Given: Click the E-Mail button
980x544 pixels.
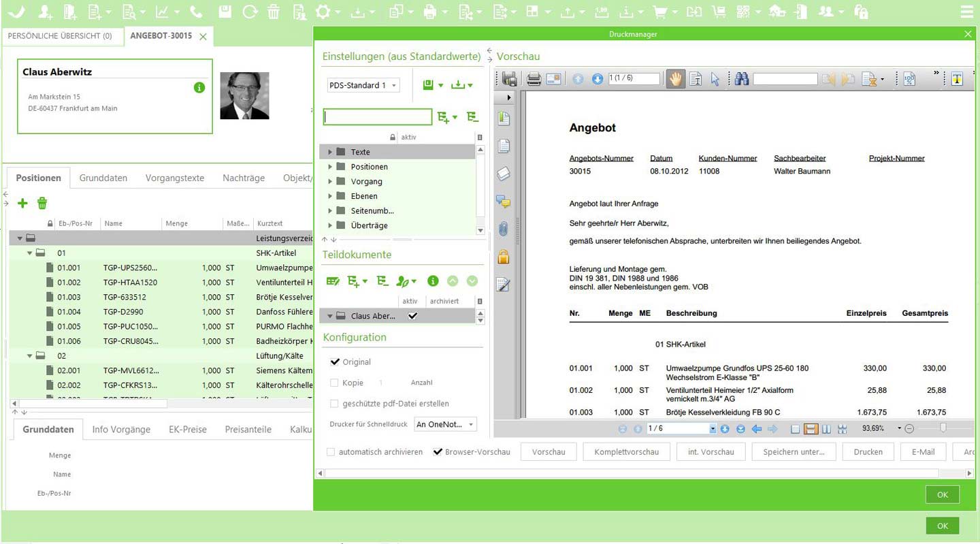Looking at the screenshot, I should 923,452.
